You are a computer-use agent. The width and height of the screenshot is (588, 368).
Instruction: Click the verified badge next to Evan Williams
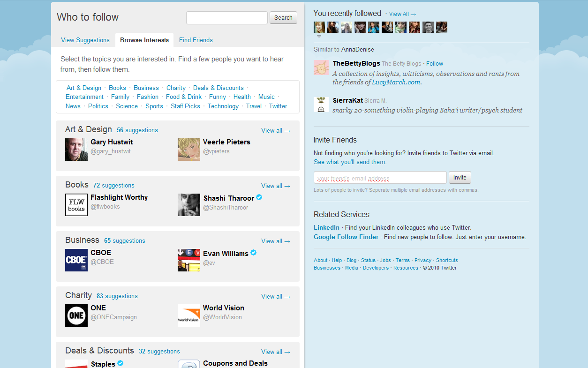[x=254, y=253]
